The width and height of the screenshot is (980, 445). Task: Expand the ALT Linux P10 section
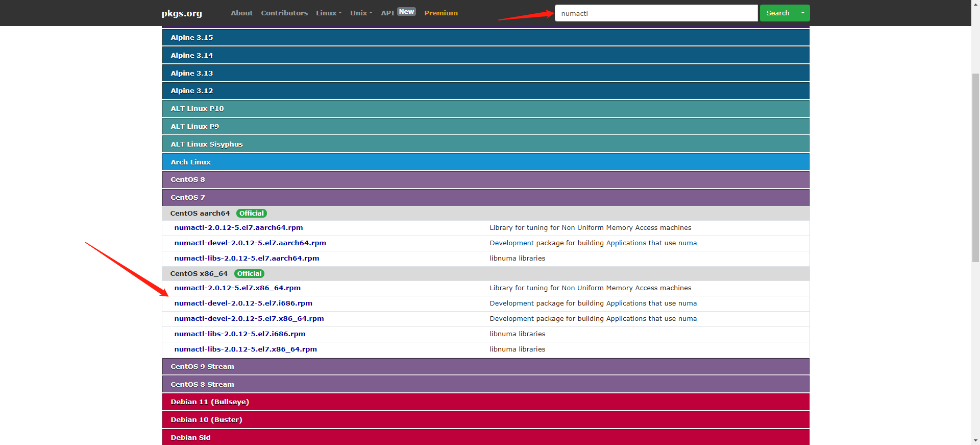[x=485, y=108]
